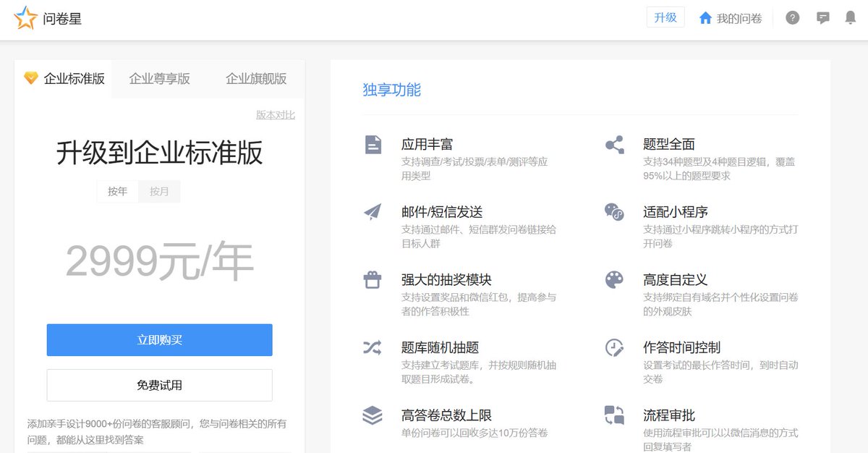The image size is (868, 453).
Task: Click the 题库随机抽题 shuffle icon
Action: (373, 347)
